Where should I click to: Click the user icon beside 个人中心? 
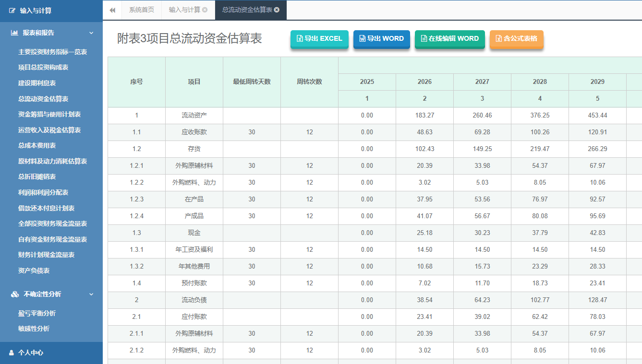click(x=12, y=352)
